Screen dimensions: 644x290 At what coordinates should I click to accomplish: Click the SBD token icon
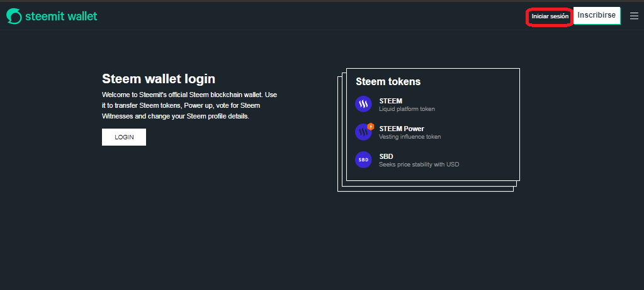363,159
